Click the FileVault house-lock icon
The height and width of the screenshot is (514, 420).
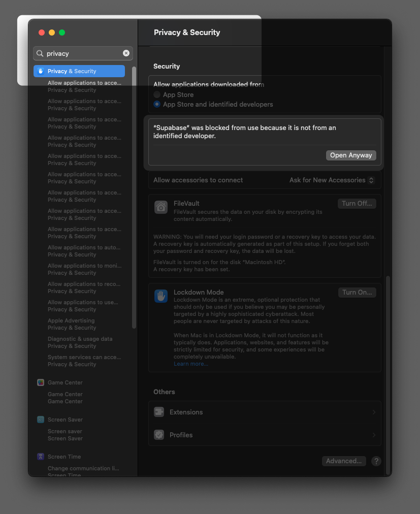click(x=161, y=207)
